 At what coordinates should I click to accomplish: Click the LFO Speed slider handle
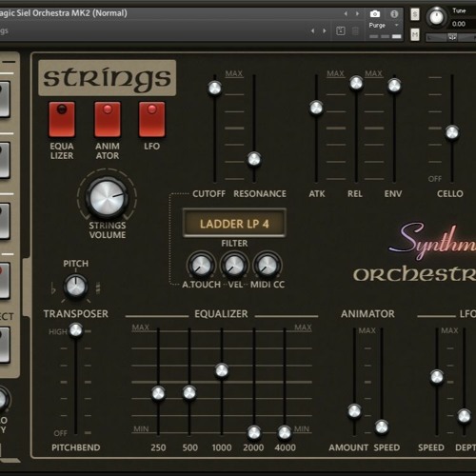point(437,377)
